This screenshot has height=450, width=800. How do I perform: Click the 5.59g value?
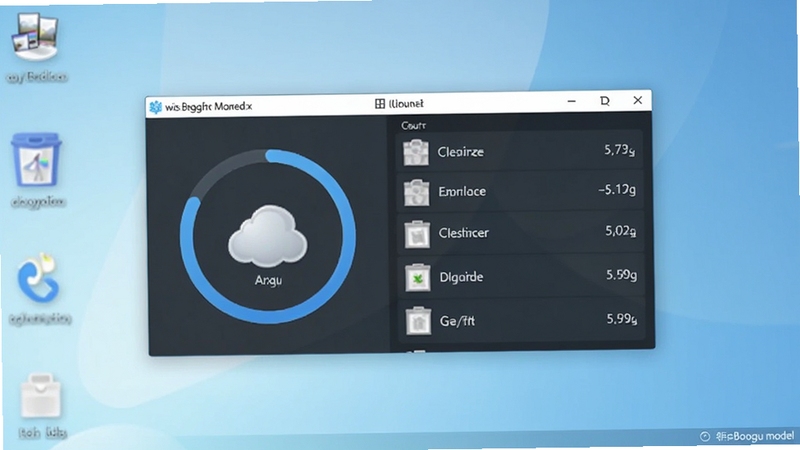[621, 275]
